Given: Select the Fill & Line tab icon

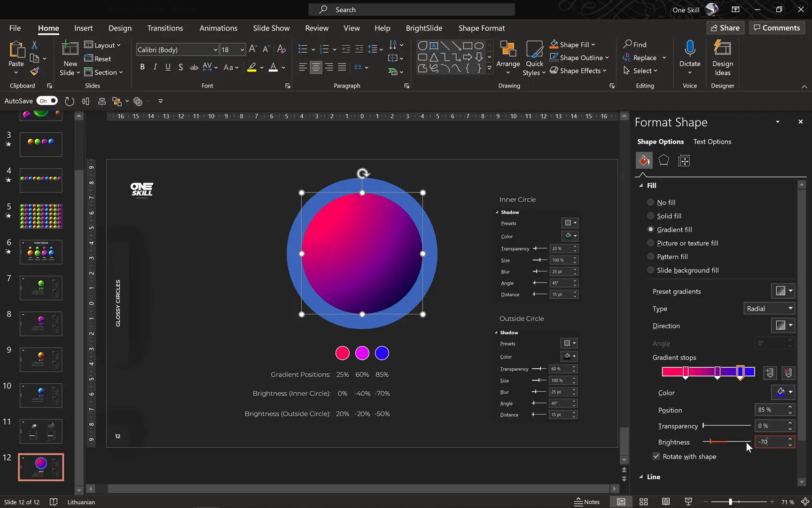Looking at the screenshot, I should 644,160.
